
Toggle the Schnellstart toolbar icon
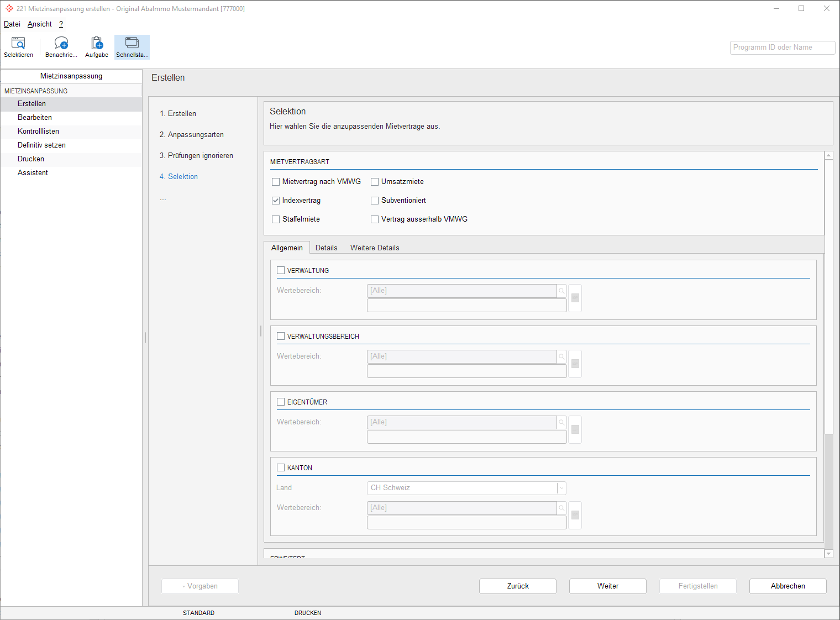[x=132, y=47]
